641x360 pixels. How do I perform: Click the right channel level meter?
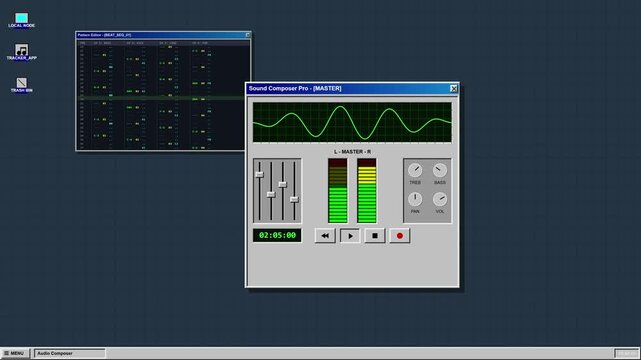click(367, 191)
